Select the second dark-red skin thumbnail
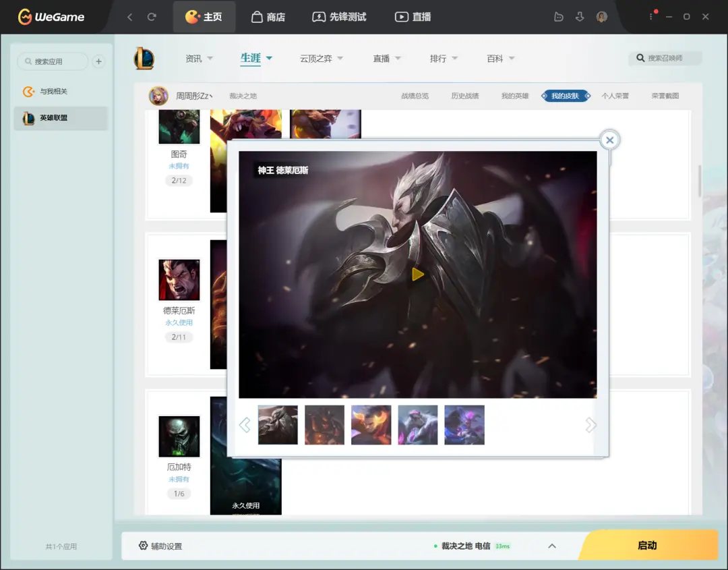728x570 pixels. click(324, 424)
